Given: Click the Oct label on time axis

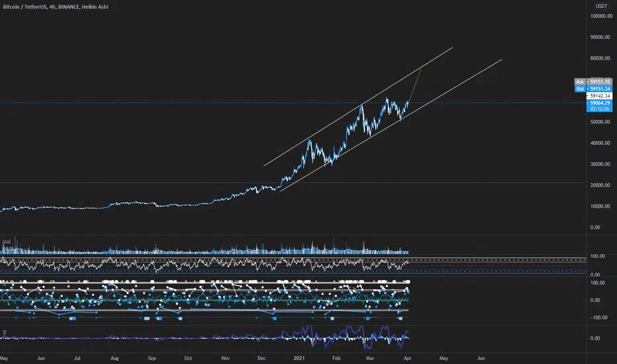Looking at the screenshot, I should point(188,359).
